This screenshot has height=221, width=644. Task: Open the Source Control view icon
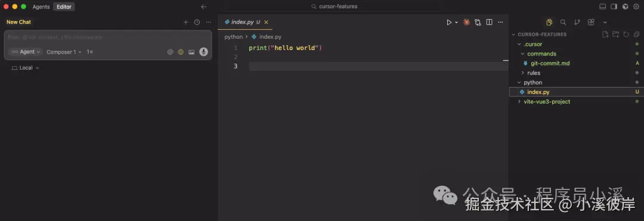(577, 22)
